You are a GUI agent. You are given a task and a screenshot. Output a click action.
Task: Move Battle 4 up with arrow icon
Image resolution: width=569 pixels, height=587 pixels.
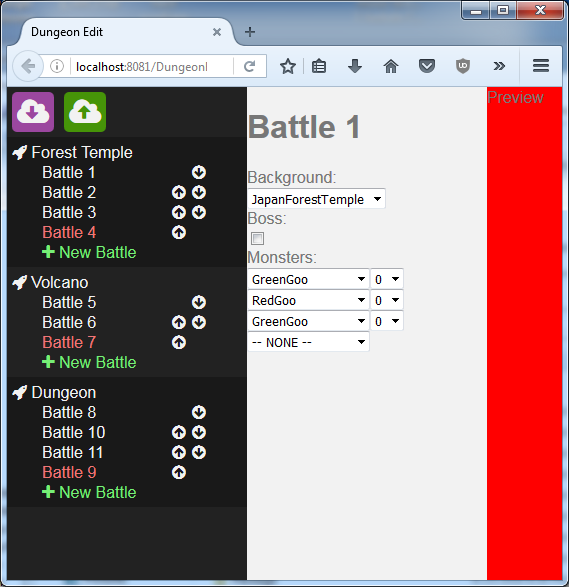click(x=179, y=232)
